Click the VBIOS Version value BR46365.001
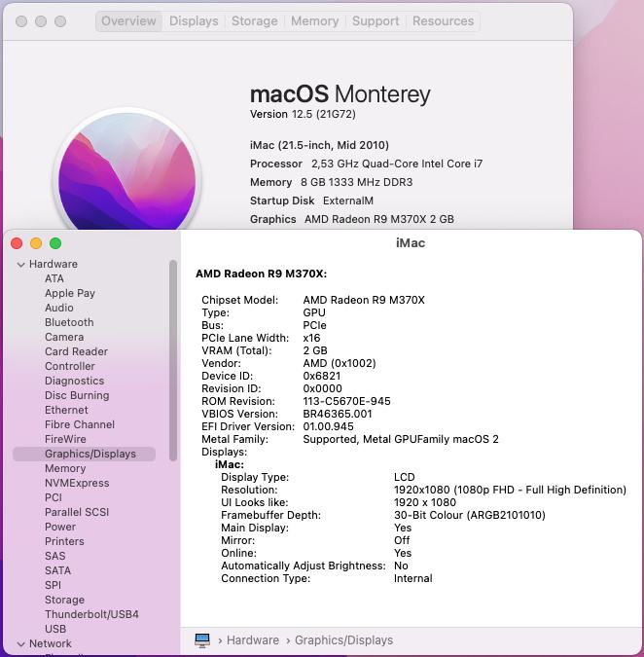The image size is (644, 657). pos(338,414)
